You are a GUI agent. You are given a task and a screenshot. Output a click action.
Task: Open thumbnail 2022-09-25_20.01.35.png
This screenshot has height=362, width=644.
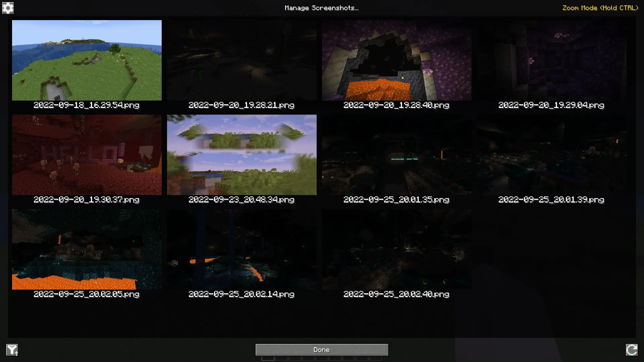396,155
